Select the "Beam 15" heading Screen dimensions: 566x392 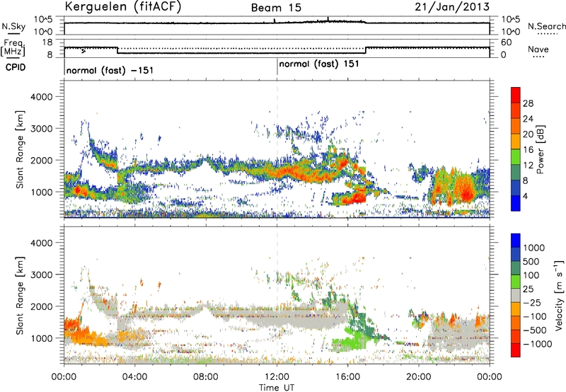[276, 8]
